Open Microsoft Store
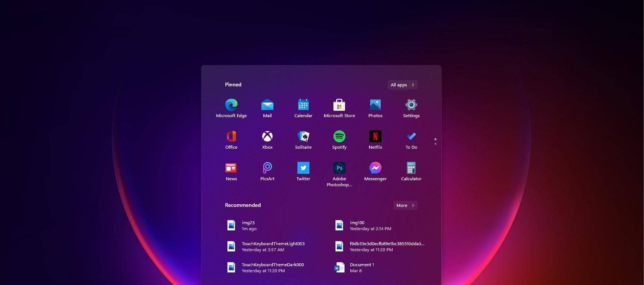Viewport: 644px width, 285px height. [339, 108]
